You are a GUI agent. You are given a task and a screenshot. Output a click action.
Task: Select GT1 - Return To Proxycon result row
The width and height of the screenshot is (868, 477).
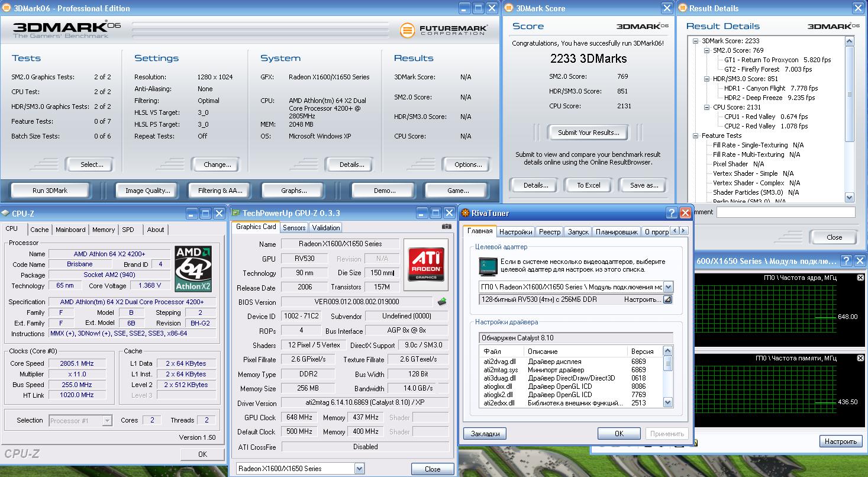[x=777, y=60]
